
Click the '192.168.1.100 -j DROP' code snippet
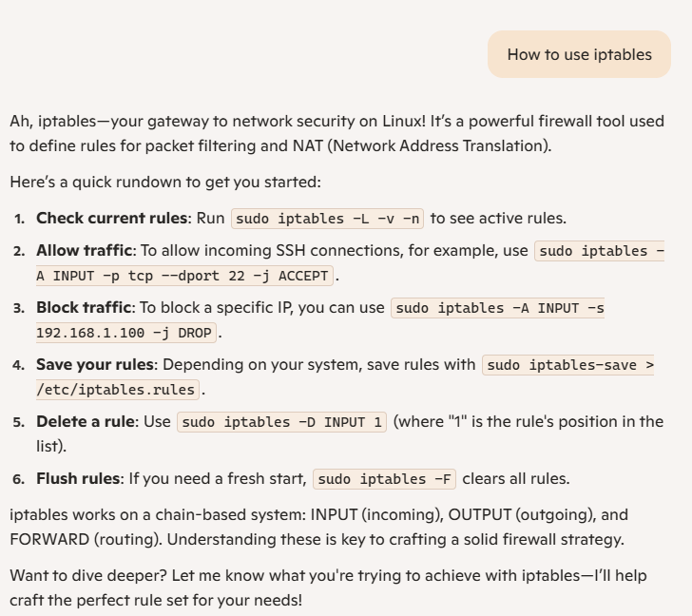126,333
